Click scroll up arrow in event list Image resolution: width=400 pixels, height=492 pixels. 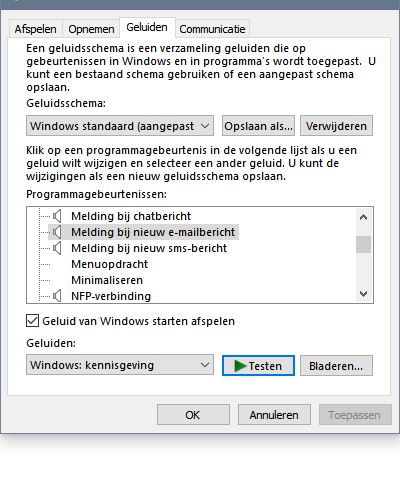(x=363, y=217)
